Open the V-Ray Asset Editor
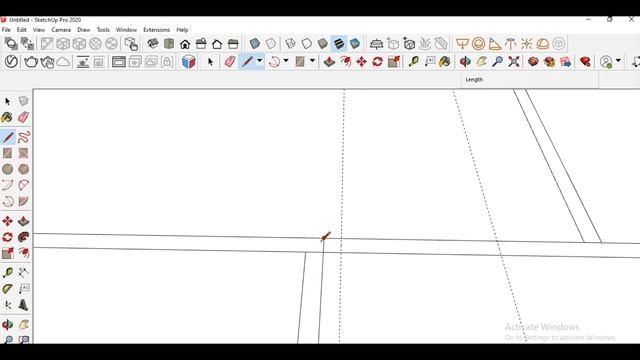 click(11, 62)
